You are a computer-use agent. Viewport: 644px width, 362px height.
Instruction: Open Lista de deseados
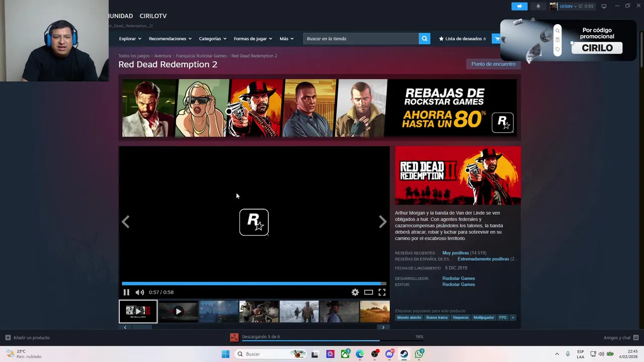pos(462,39)
